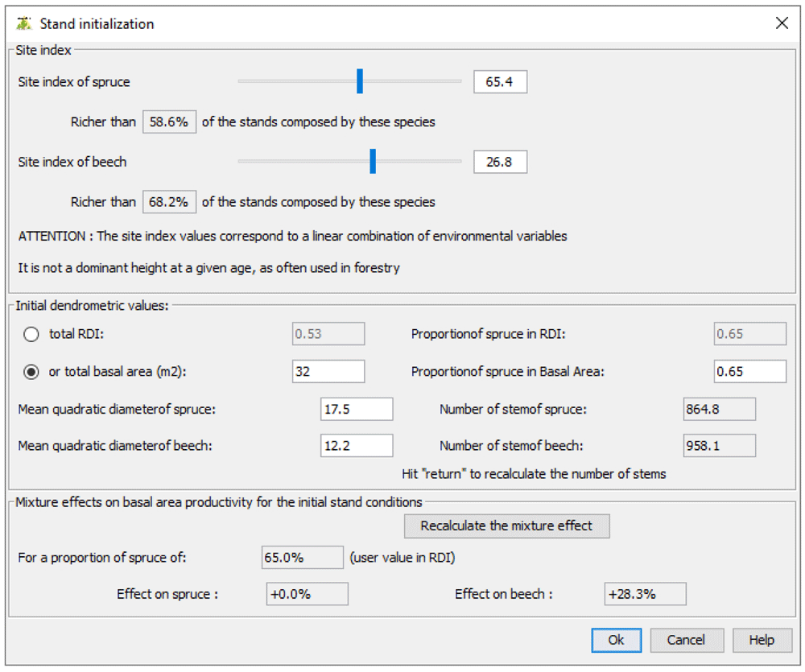Click the Stand initialization app icon
Viewport: 805px width, 672px height.
(x=23, y=23)
